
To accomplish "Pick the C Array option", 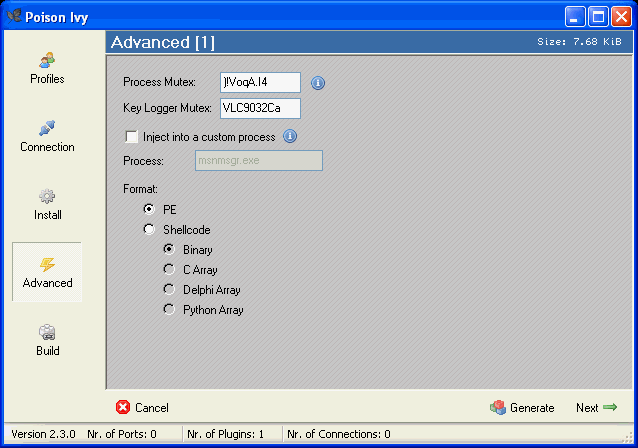I will [x=169, y=269].
